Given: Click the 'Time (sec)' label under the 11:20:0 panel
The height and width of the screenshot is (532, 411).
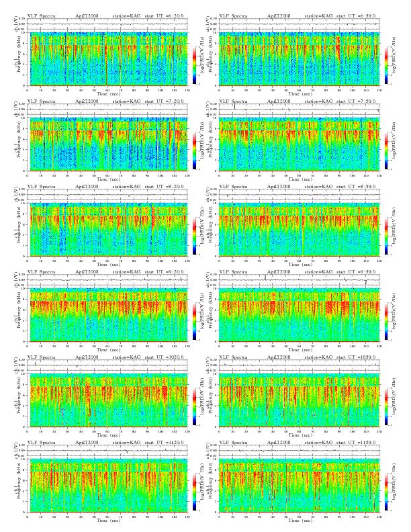Looking at the screenshot, I should coord(109,521).
